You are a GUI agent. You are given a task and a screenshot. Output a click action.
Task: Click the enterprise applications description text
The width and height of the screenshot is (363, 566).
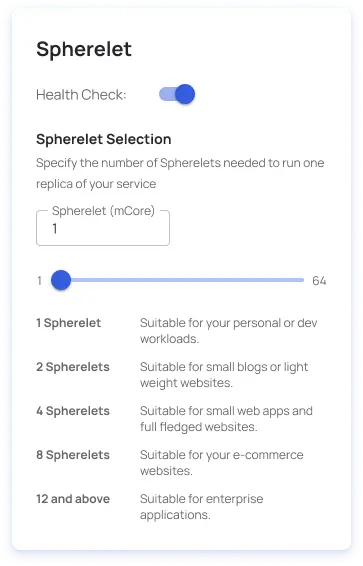(x=202, y=507)
